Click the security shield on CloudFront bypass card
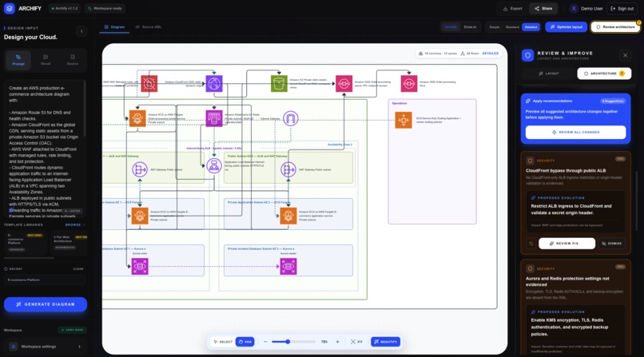Viewport: 644px width, 357px height. point(531,161)
